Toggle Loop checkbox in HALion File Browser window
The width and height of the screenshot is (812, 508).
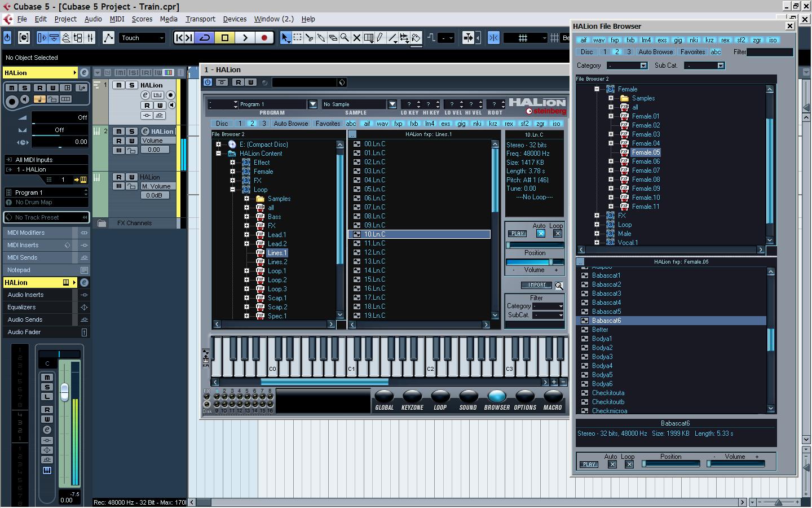629,465
